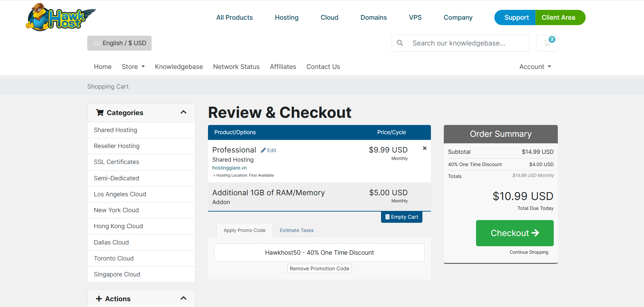Collapse the Actions panel chevron
This screenshot has height=307, width=644.
point(184,299)
